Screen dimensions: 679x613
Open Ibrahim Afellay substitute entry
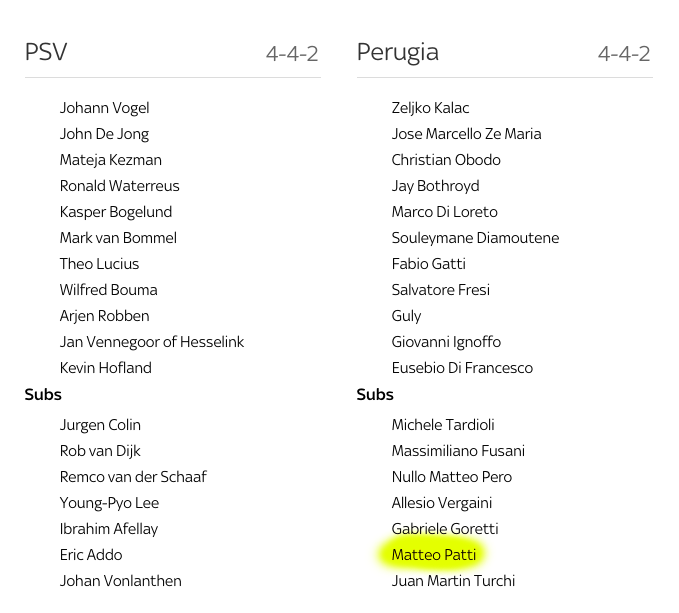[109, 529]
